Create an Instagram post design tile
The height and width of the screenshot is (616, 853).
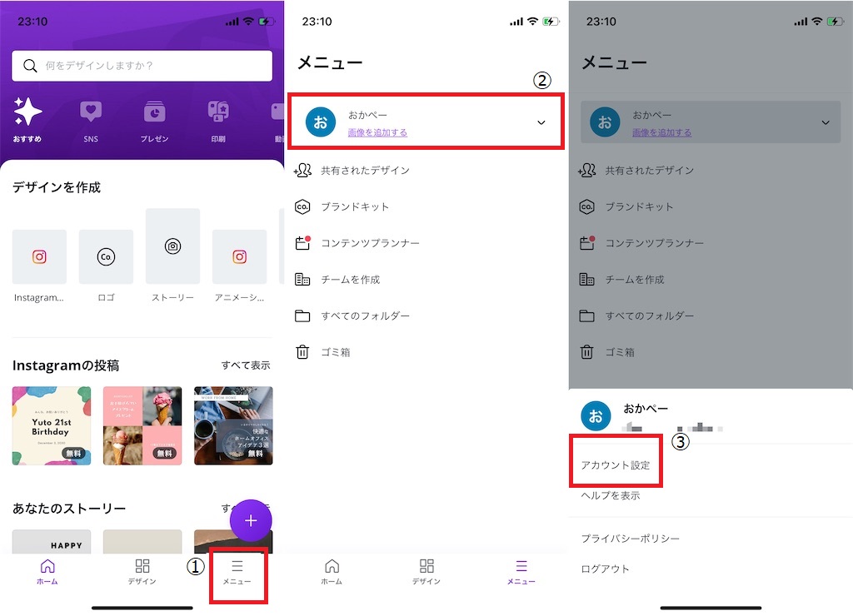[39, 256]
